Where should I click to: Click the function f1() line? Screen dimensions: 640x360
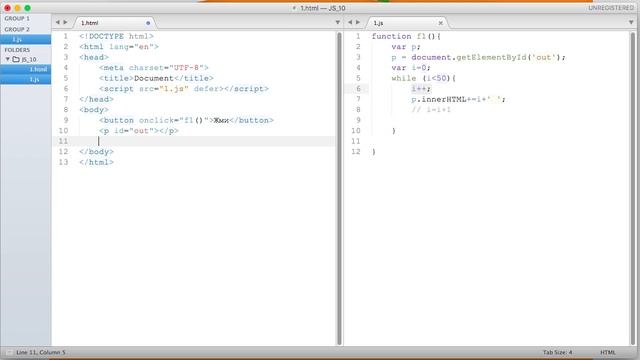click(x=406, y=36)
